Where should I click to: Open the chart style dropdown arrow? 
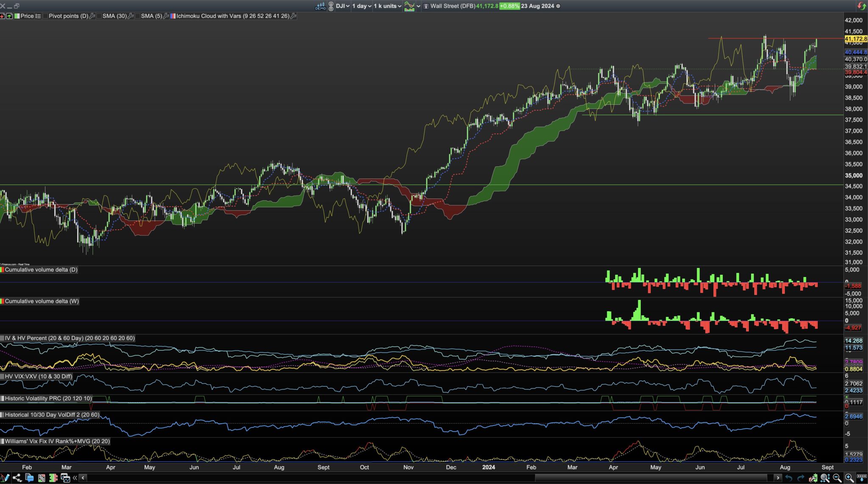click(x=418, y=6)
